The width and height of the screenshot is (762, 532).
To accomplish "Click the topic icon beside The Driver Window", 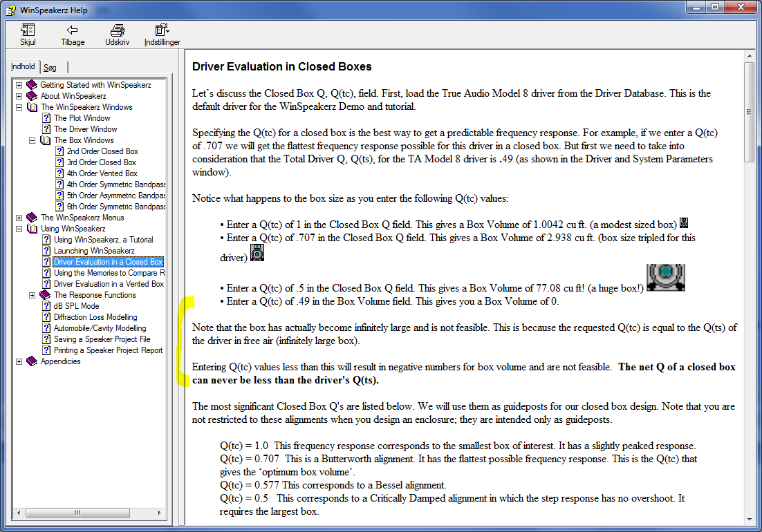I will coord(46,129).
